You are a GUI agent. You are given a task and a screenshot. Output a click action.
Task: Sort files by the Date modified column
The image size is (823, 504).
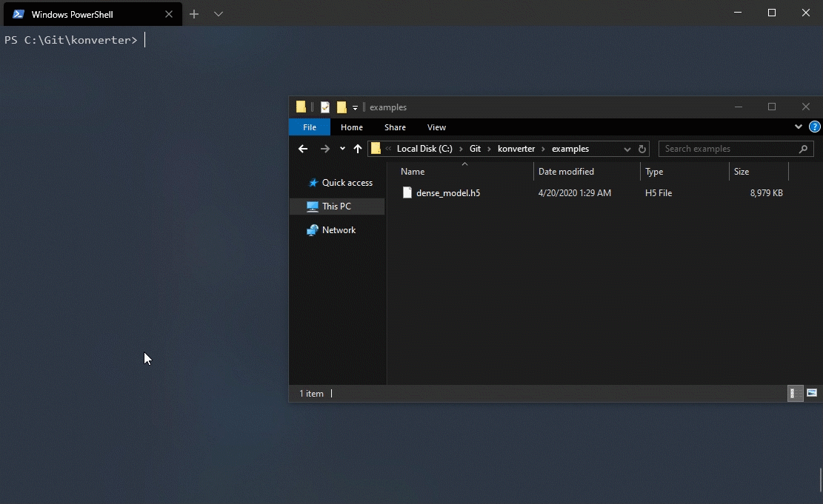[x=566, y=172]
